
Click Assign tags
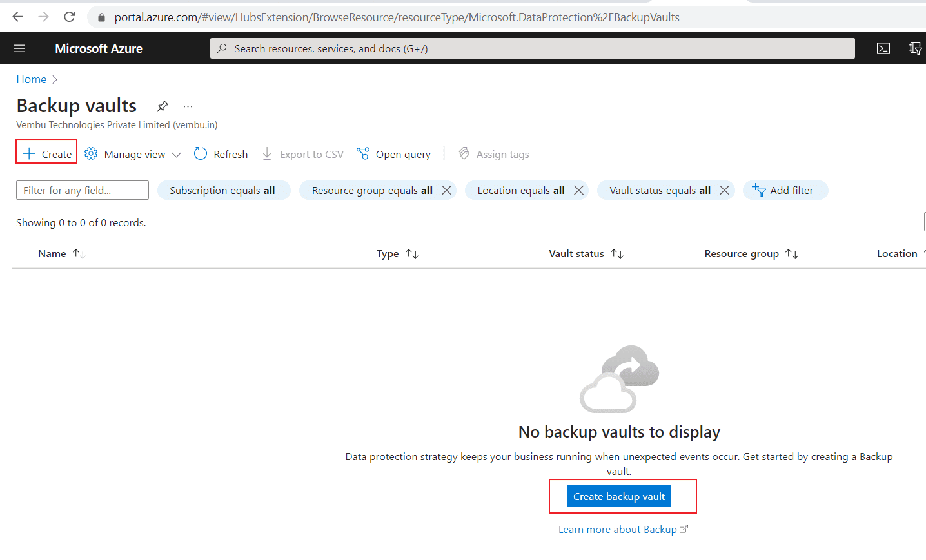(493, 154)
